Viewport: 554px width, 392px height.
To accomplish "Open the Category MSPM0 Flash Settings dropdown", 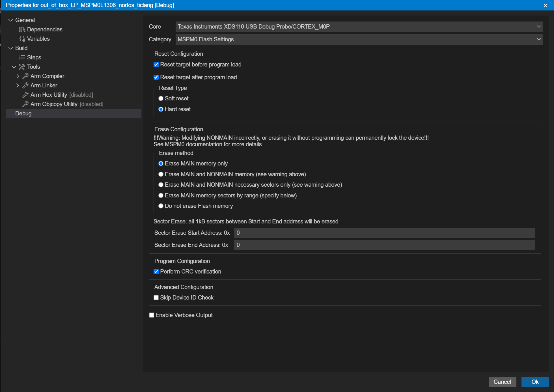I will pos(359,39).
